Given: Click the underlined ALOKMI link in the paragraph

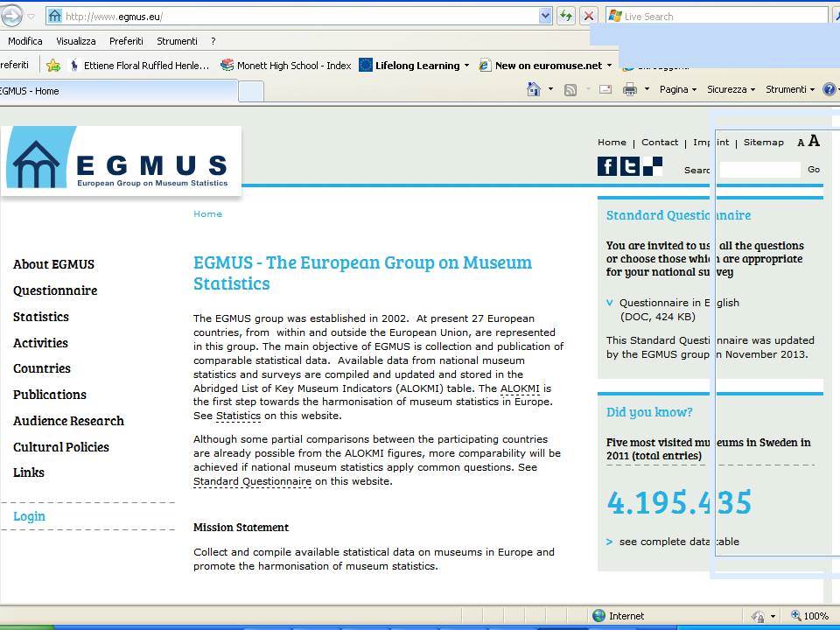Looking at the screenshot, I should point(520,388).
